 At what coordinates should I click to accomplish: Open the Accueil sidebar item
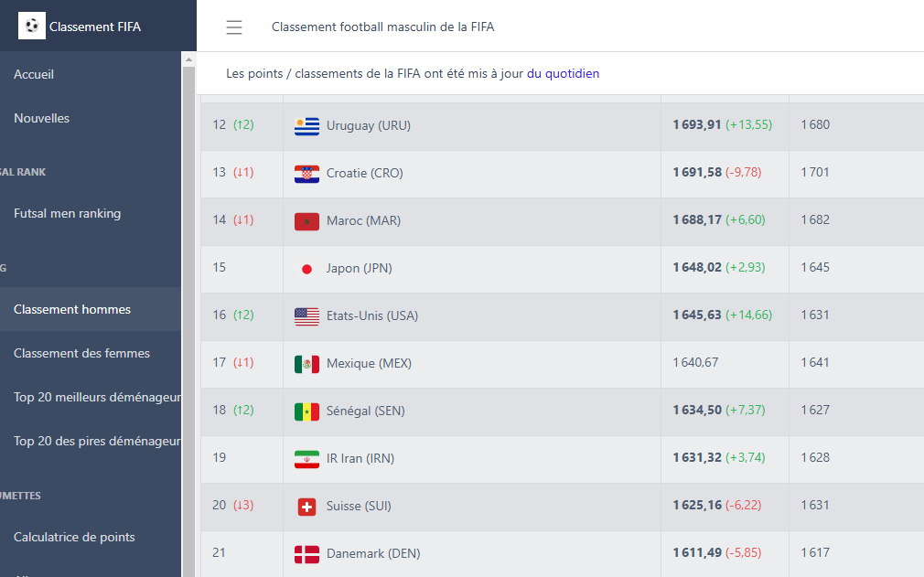[34, 74]
